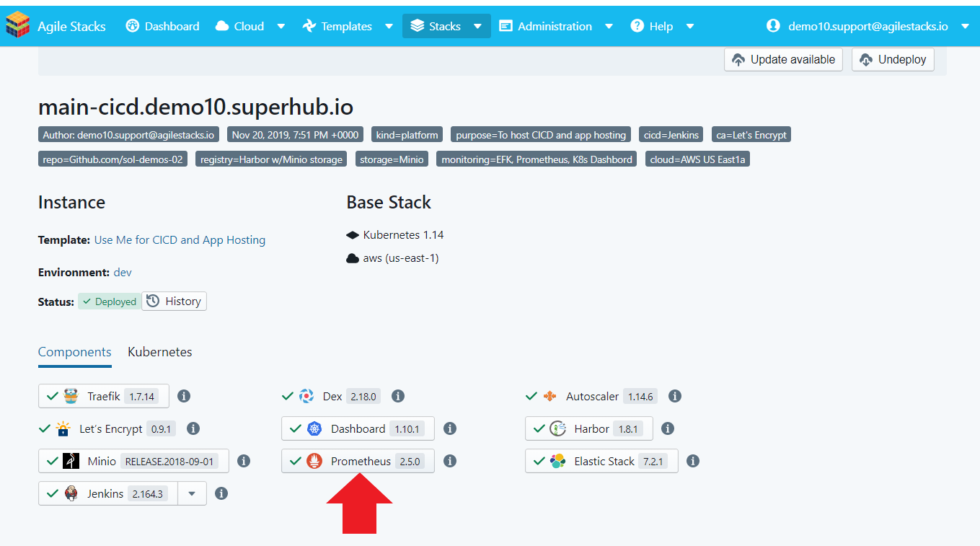Open the Help menu
980x546 pixels.
click(652, 26)
